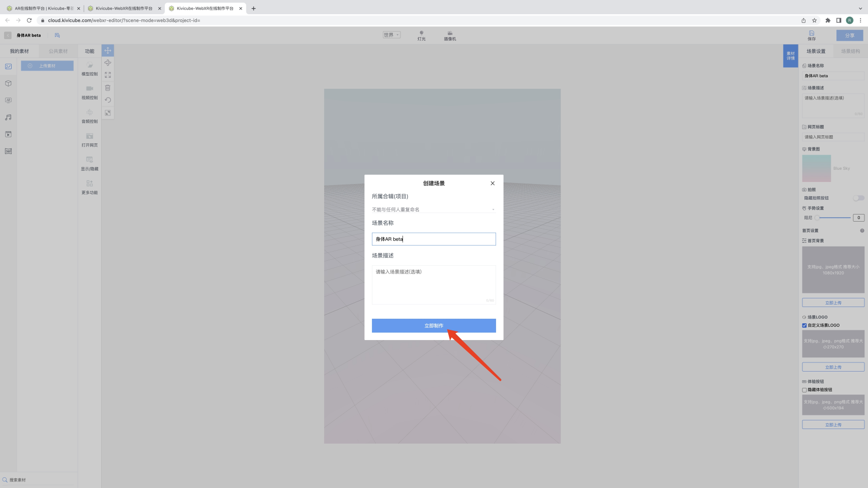Image resolution: width=868 pixels, height=488 pixels.
Task: Open the 3D model assets sidebar icon
Action: [8, 83]
